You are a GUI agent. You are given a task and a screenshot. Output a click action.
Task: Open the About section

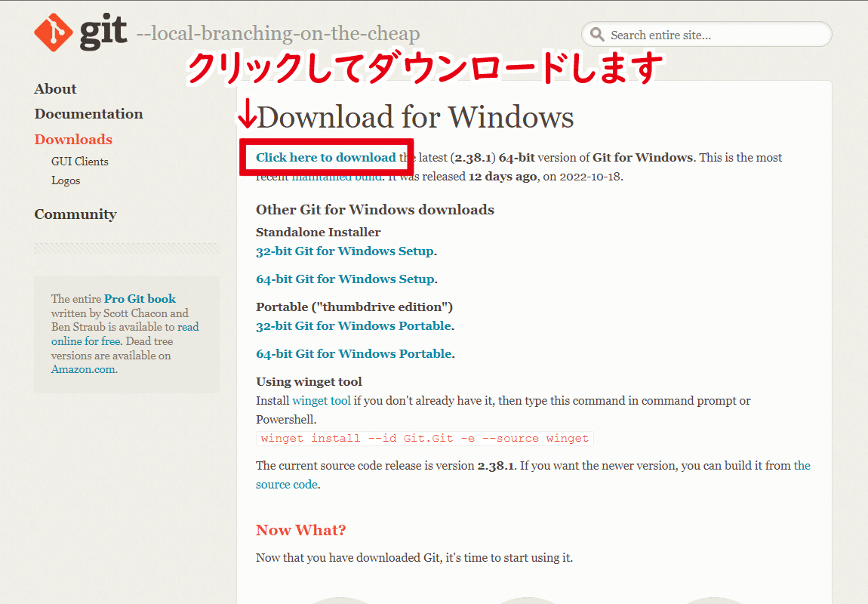click(55, 88)
